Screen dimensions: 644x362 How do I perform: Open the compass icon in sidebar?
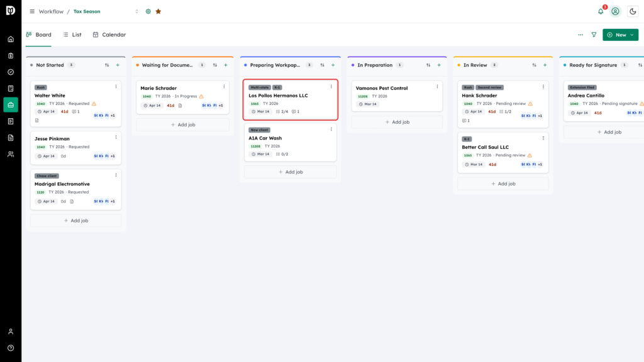(x=11, y=72)
